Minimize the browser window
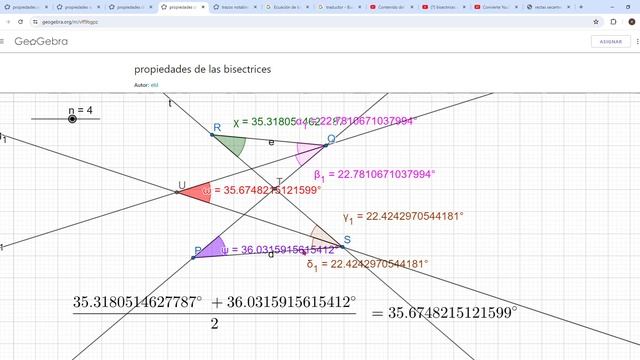 [x=612, y=7]
